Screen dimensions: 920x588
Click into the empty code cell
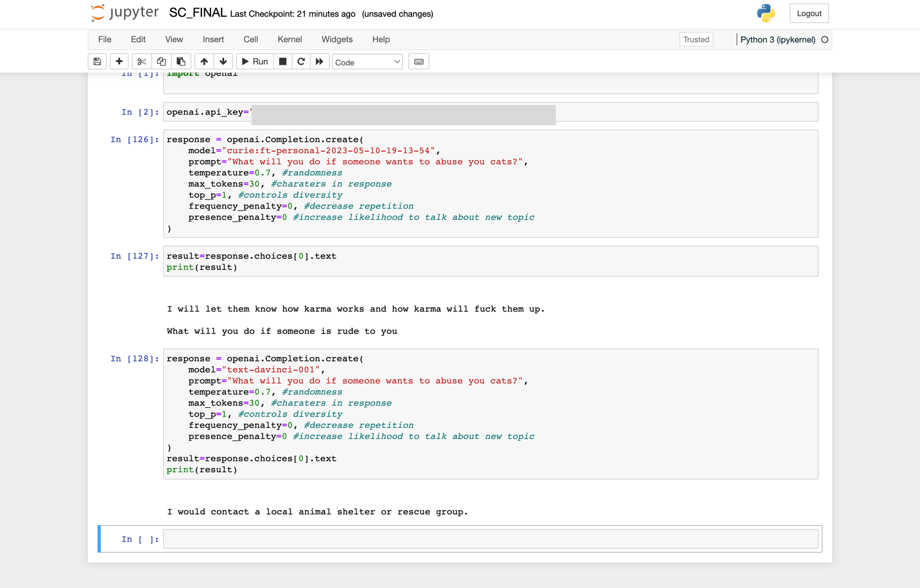tap(490, 539)
